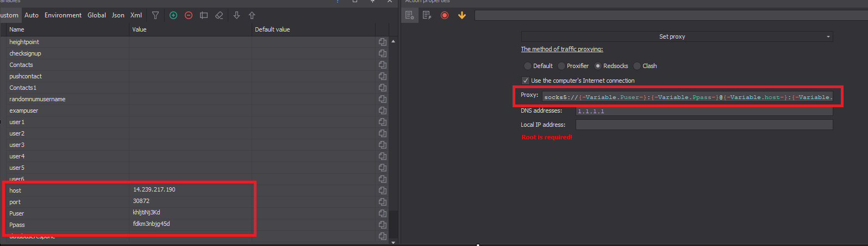The height and width of the screenshot is (246, 868).
Task: Copy icon in heightpoint row
Action: pos(383,42)
